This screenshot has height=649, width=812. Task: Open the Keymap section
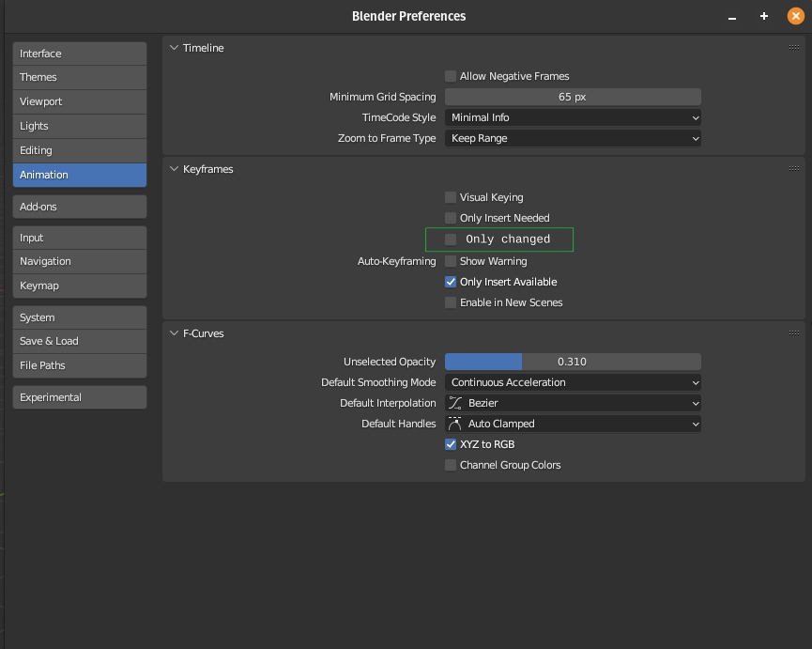(x=80, y=286)
